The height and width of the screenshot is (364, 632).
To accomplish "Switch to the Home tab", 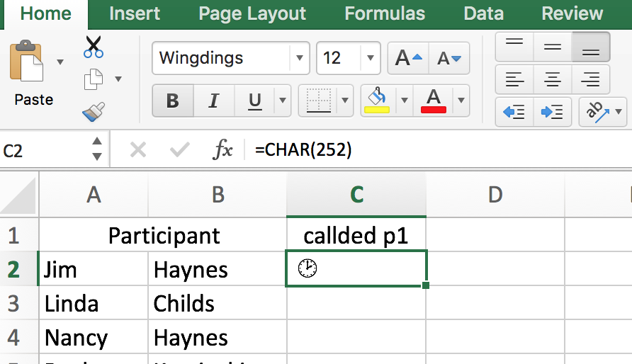I will (x=46, y=13).
